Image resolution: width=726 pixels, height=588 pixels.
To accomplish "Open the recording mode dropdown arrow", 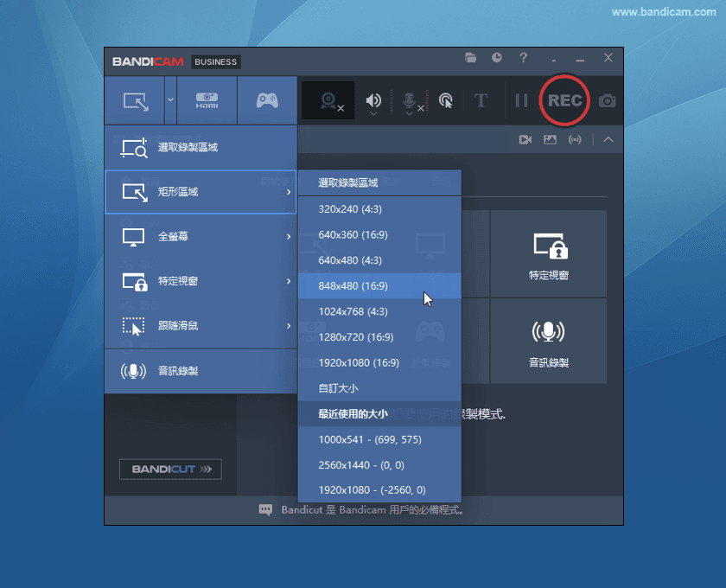I will [x=170, y=100].
